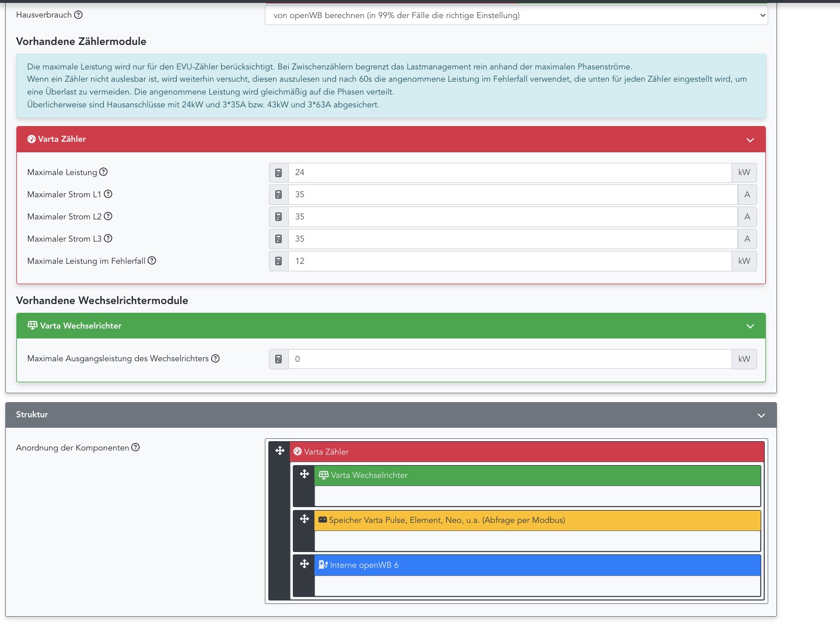Grab the move handle of the Varta Wechselrichter structure row

(x=304, y=474)
